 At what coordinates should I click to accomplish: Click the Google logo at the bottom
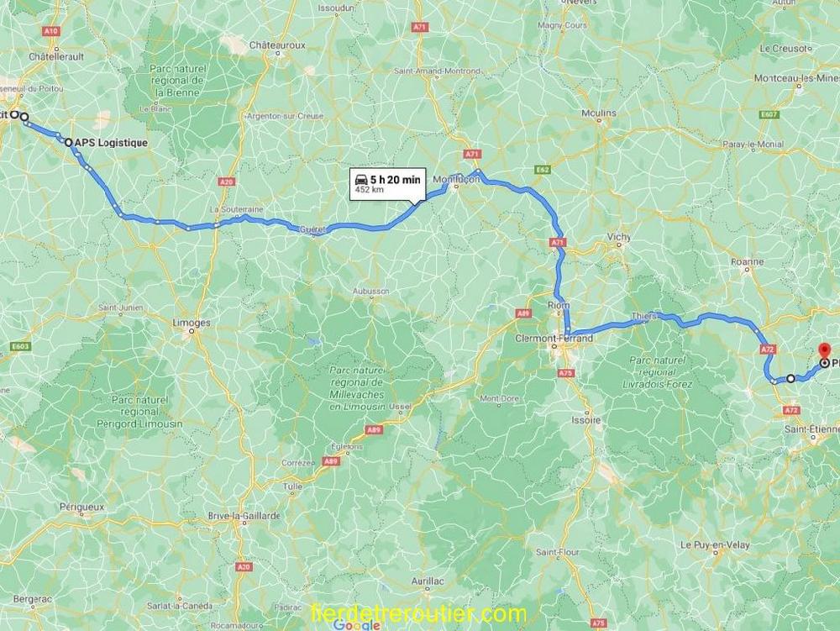click(x=357, y=624)
